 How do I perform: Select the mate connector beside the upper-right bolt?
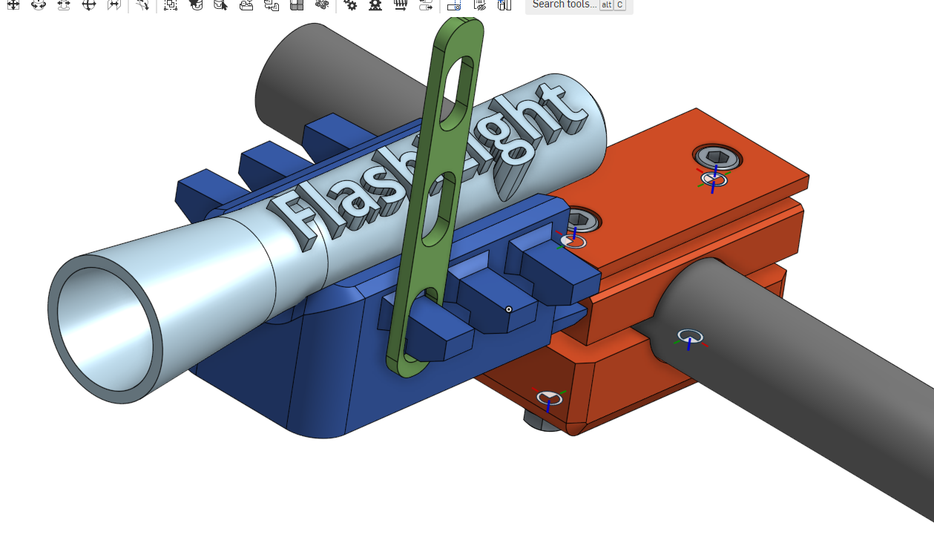714,179
